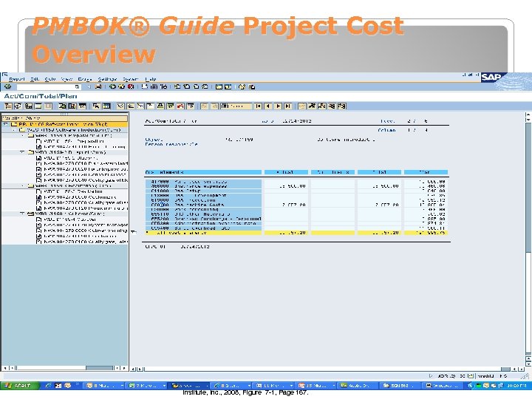Click the red Cancel icon
The image size is (532, 399).
[131, 87]
